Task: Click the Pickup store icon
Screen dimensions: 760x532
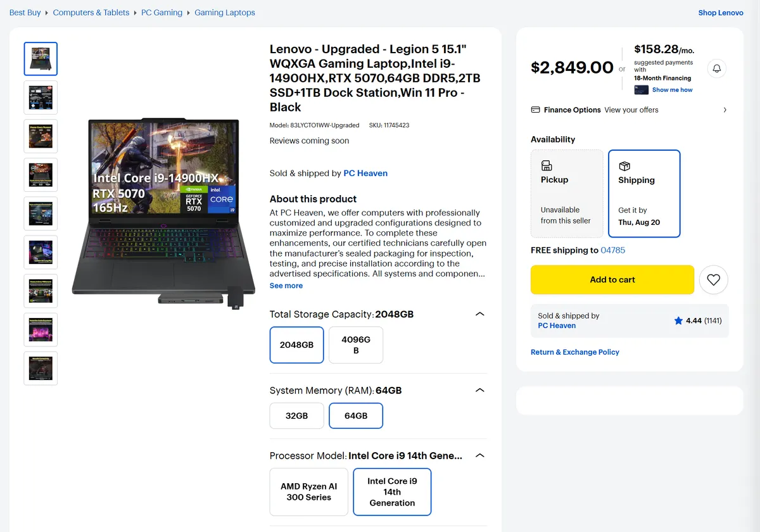Action: click(x=547, y=166)
